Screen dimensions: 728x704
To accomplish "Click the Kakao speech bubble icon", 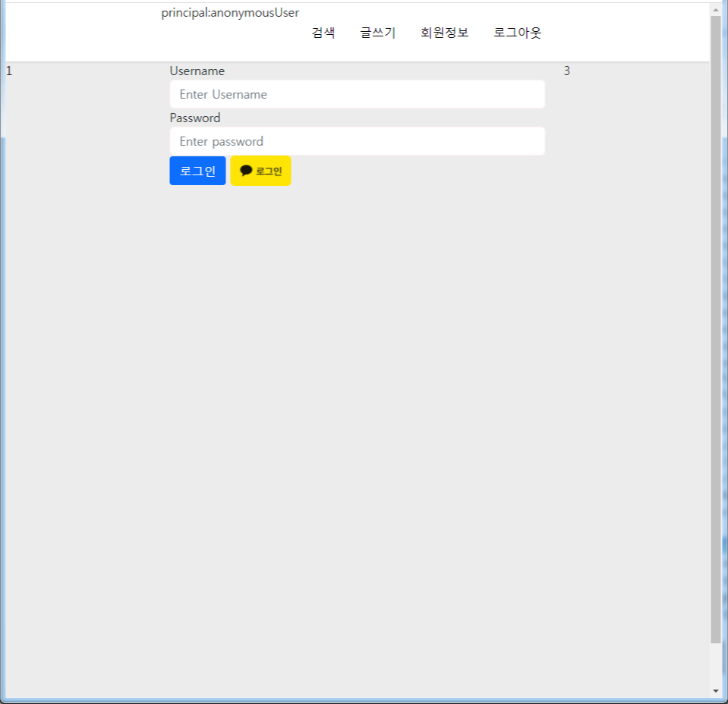I will [x=246, y=171].
